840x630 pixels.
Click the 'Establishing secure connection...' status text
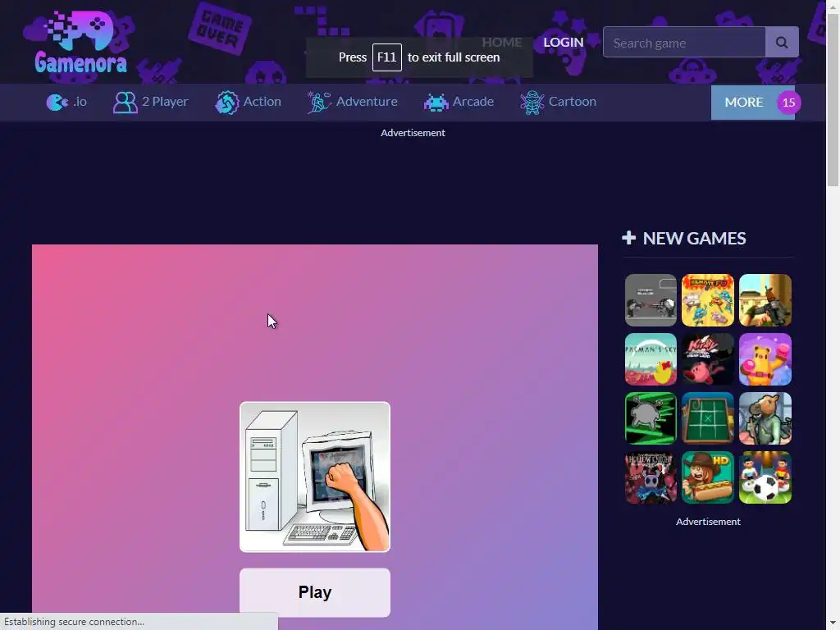74,622
